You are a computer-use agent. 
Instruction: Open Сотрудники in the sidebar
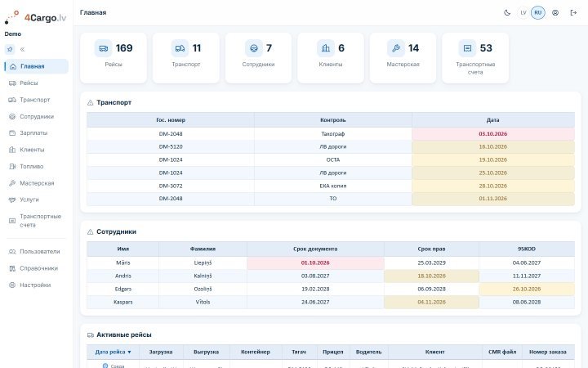(x=37, y=116)
